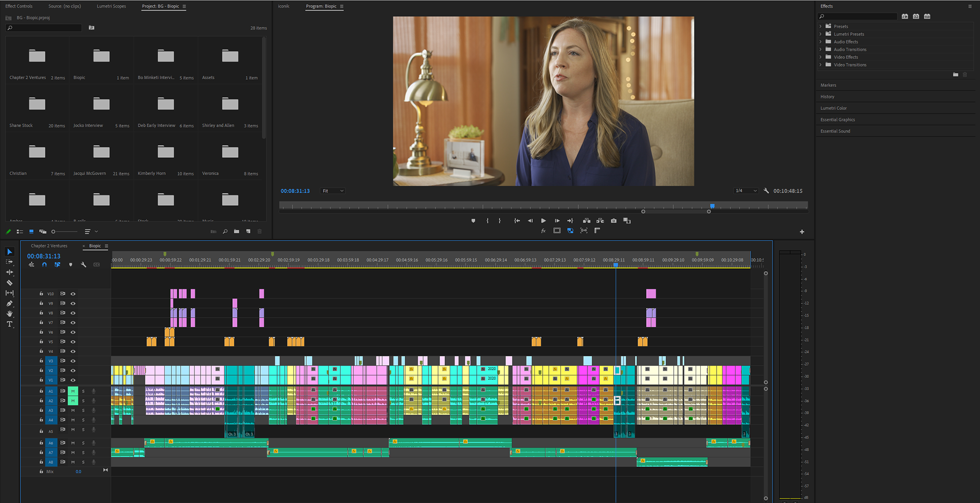Open the Markers panel
Image resolution: width=980 pixels, height=503 pixels.
[828, 85]
